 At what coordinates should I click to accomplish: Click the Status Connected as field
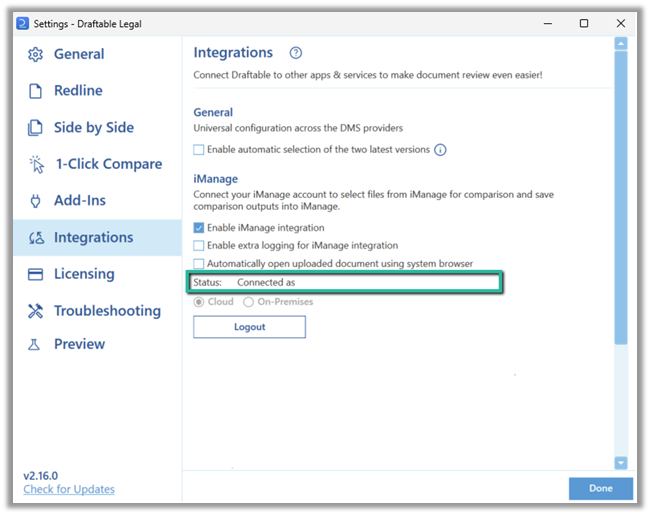point(345,282)
